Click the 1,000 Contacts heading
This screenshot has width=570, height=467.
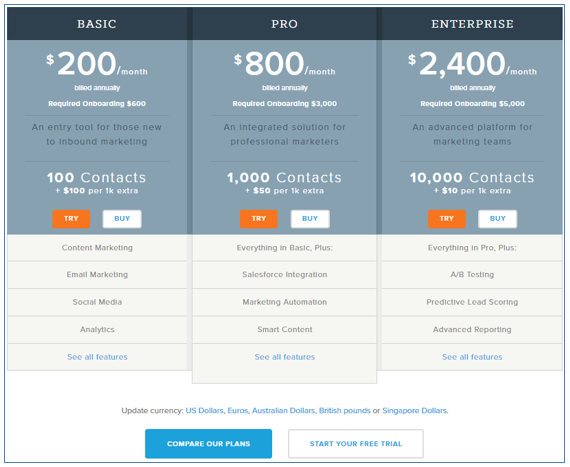(x=285, y=177)
